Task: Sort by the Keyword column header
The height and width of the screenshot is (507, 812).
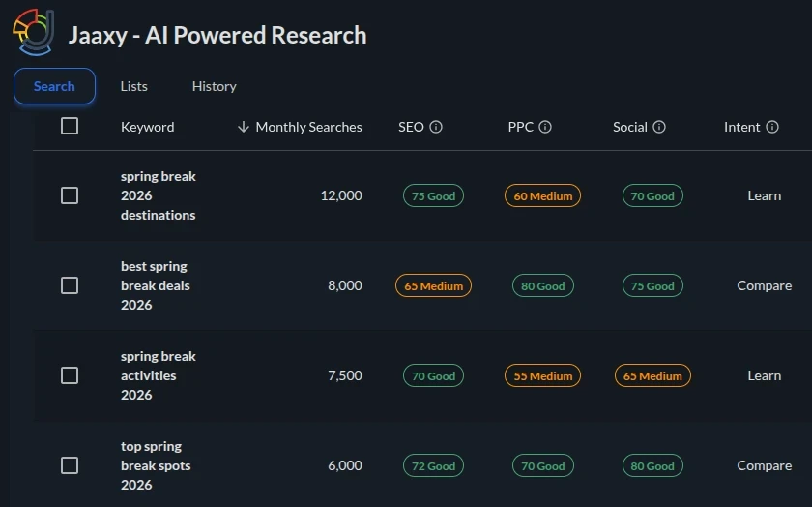Action: (x=147, y=127)
